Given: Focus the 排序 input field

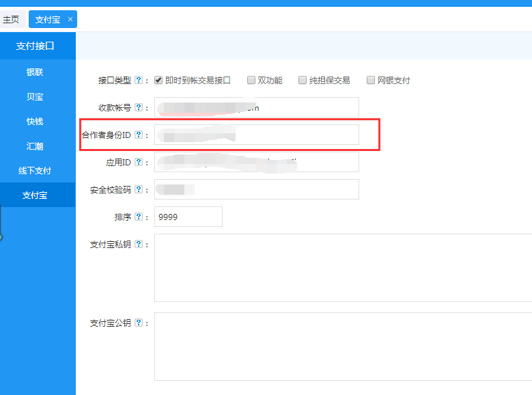Looking at the screenshot, I should (188, 217).
